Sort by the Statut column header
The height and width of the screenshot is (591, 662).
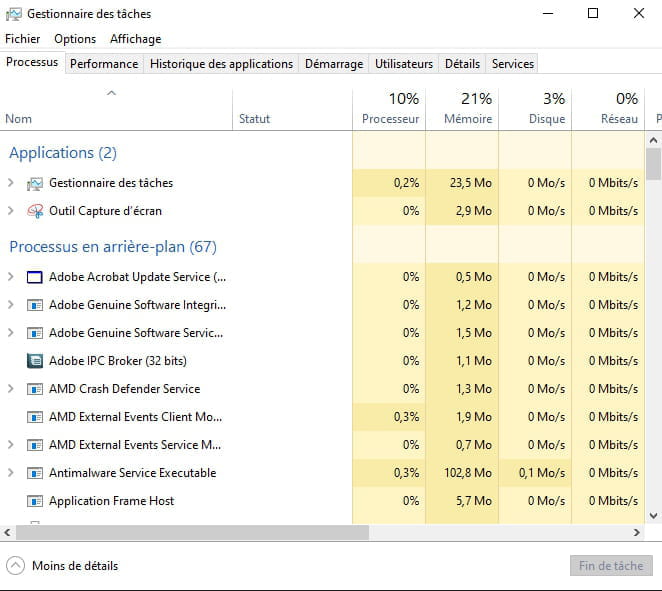[292, 109]
